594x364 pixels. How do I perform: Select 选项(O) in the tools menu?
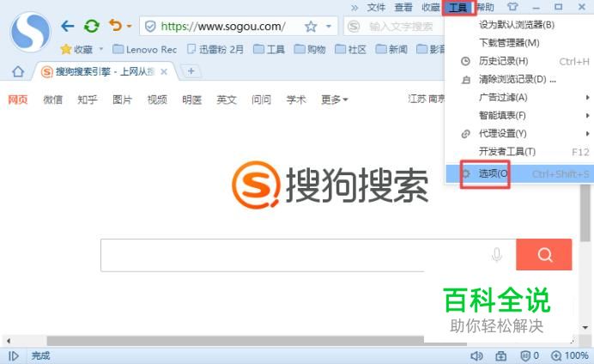(x=520, y=174)
